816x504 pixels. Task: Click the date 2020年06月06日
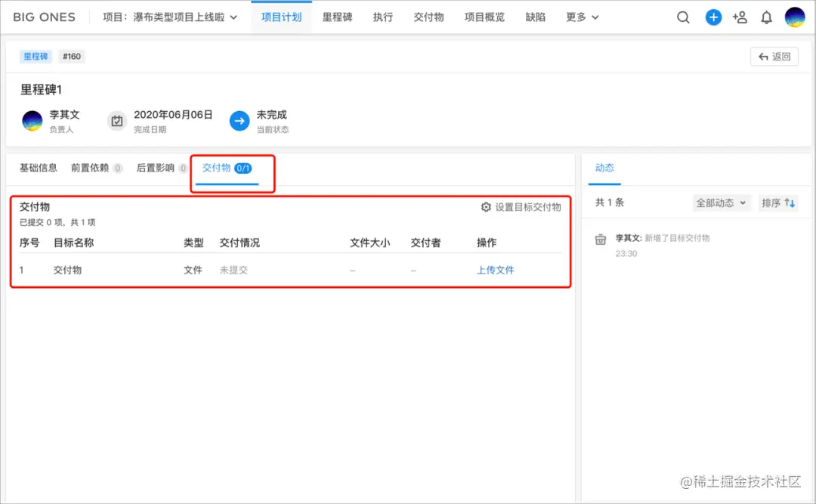click(173, 115)
